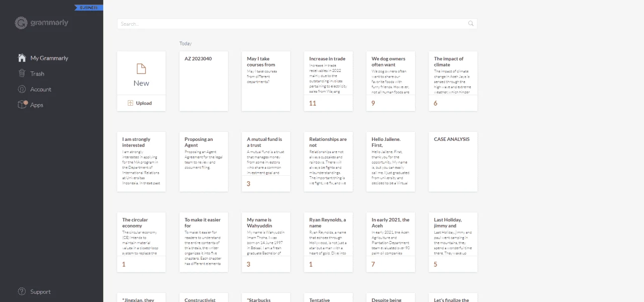Open the Let's finalize the document card

[x=453, y=297]
